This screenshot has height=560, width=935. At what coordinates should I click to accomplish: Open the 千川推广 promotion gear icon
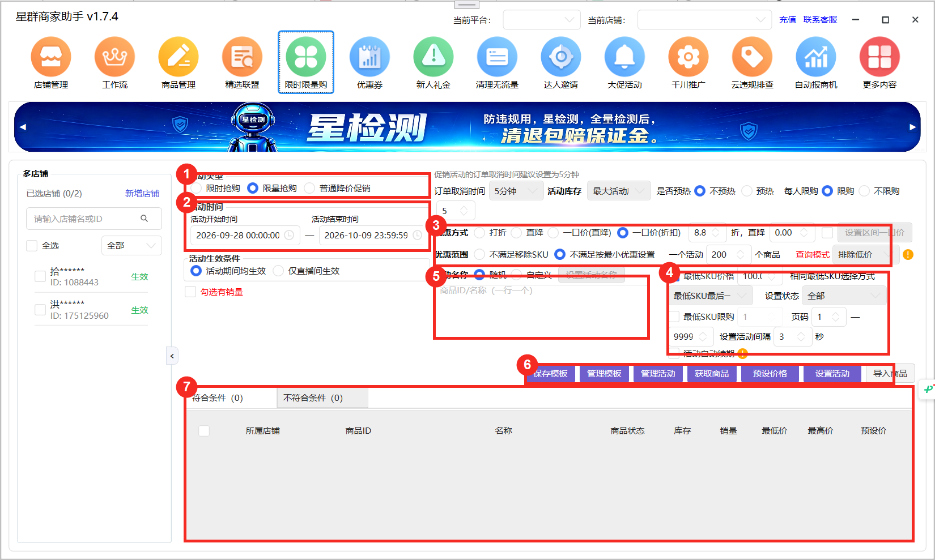tap(688, 57)
